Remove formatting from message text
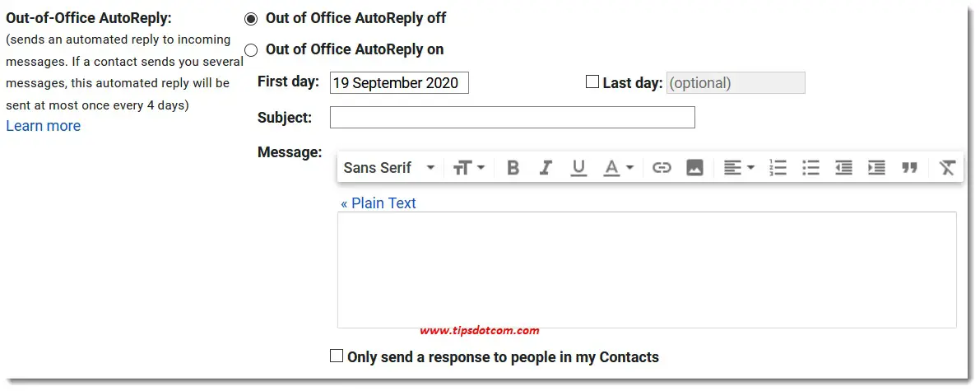Screen dimensions: 980x391 (947, 168)
